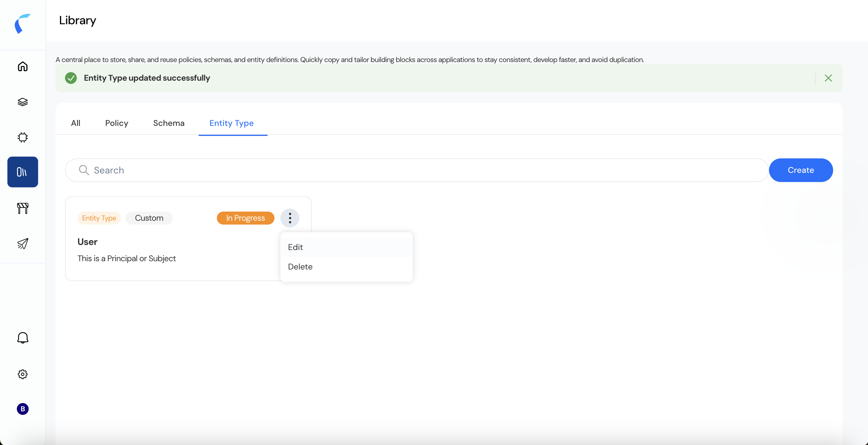Open the Home page from the sidebar

click(22, 66)
